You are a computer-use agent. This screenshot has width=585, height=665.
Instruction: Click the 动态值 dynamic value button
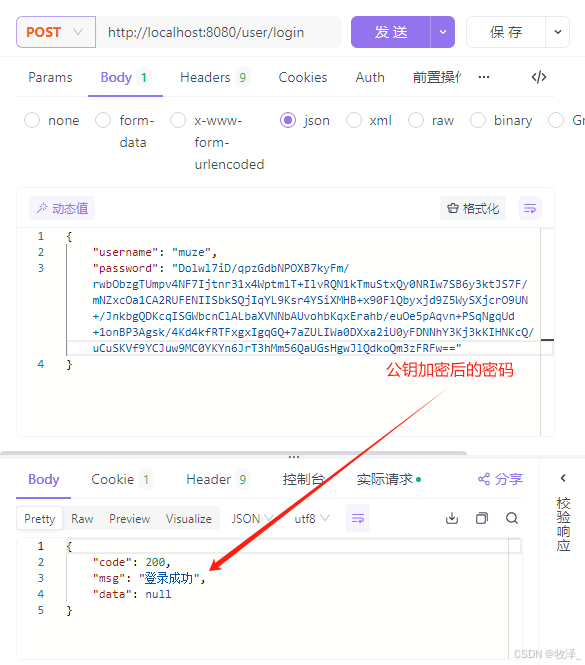(x=62, y=208)
